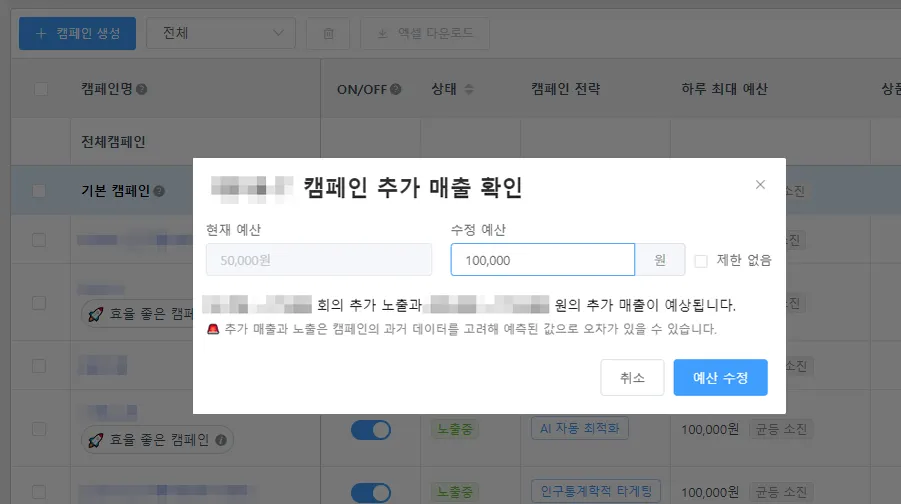
Task: Check the 기본 캠페인 row checkbox
Action: (x=39, y=191)
